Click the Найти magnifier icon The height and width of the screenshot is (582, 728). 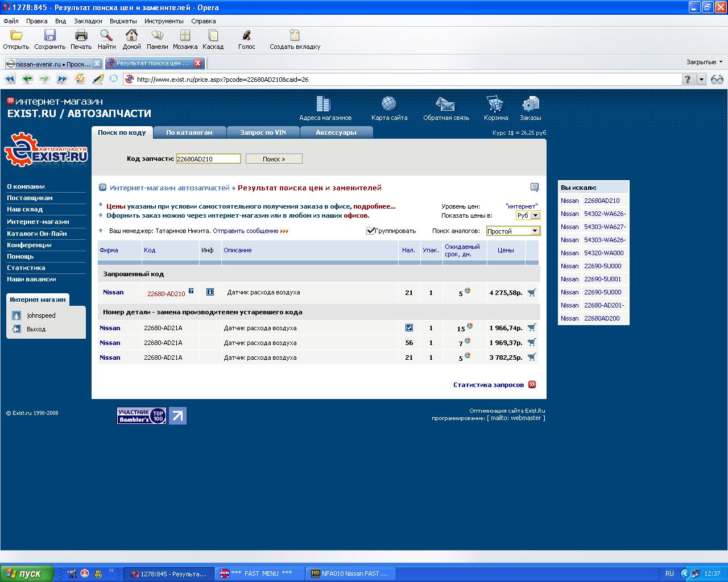click(106, 36)
